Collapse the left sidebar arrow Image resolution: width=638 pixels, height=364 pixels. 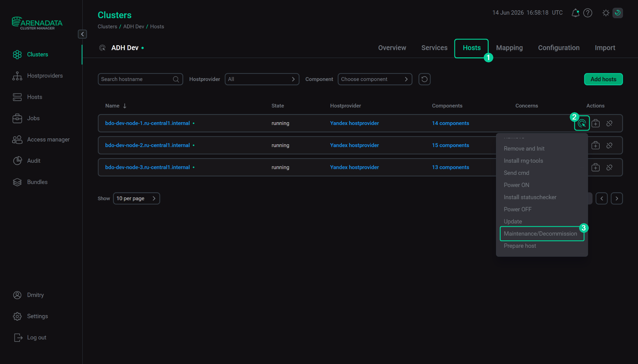82,34
